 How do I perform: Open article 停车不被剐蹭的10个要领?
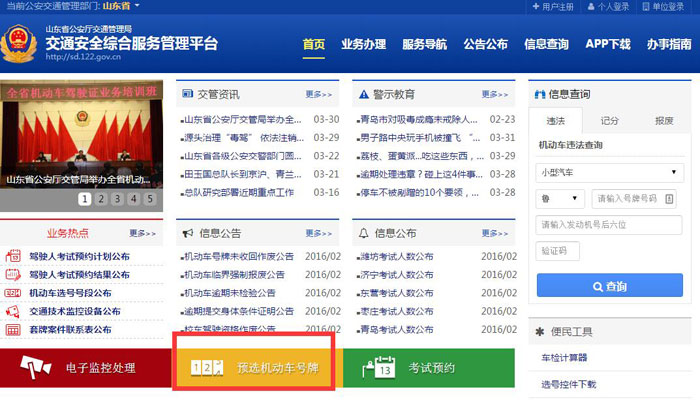pos(419,192)
